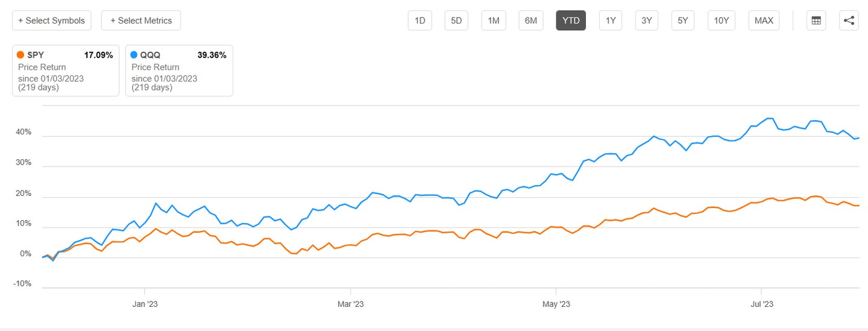Choose the 10Y time range

click(x=722, y=20)
